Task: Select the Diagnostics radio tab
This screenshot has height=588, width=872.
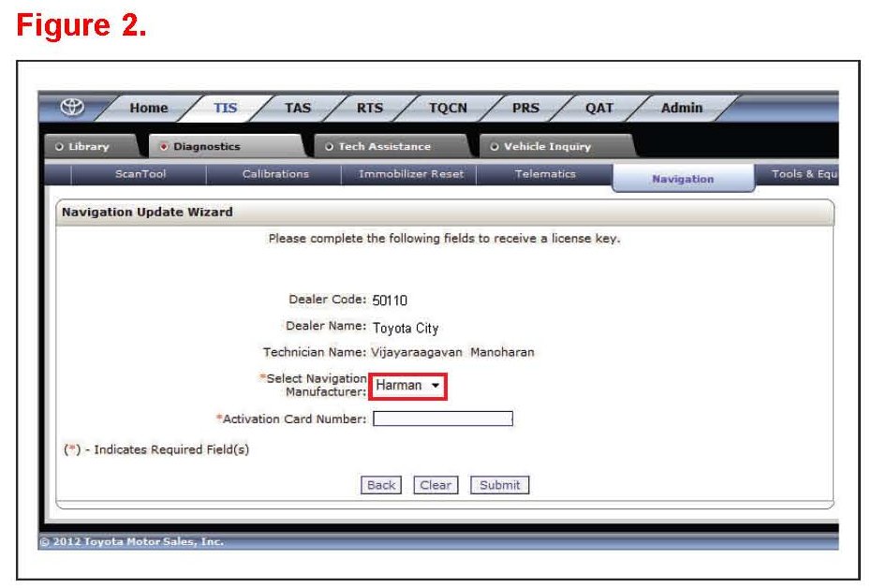Action: pos(200,147)
